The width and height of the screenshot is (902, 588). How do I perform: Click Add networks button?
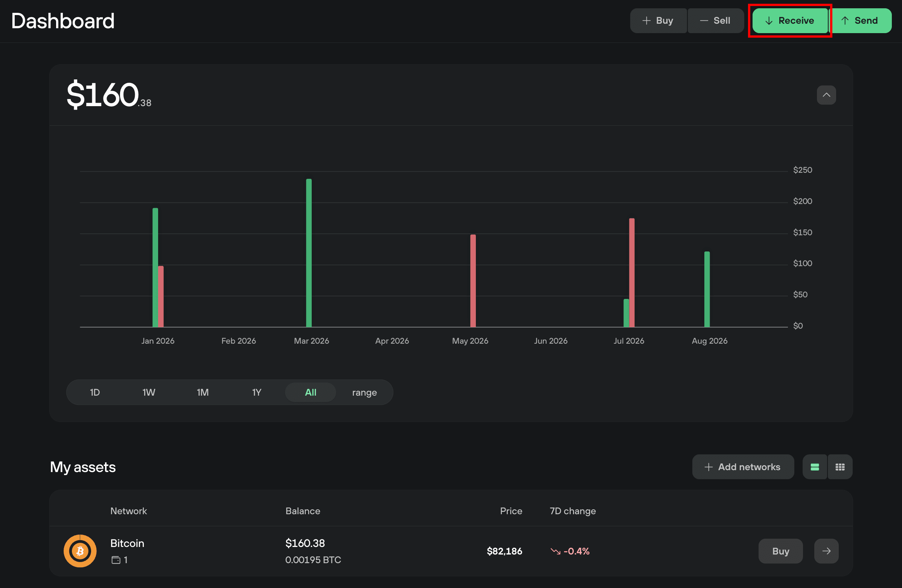tap(743, 467)
